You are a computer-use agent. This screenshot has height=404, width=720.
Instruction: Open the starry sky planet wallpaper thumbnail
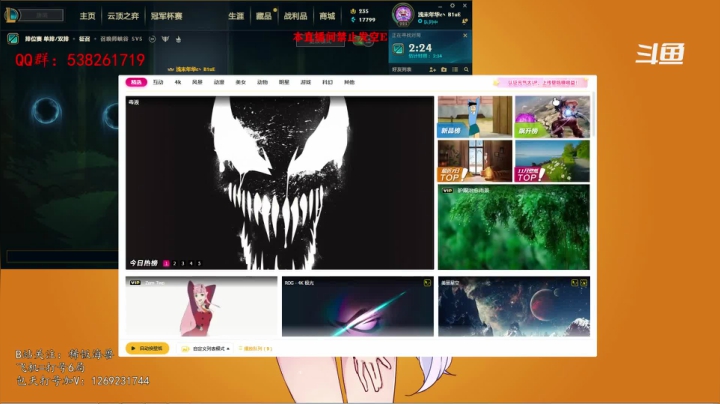coord(514,306)
